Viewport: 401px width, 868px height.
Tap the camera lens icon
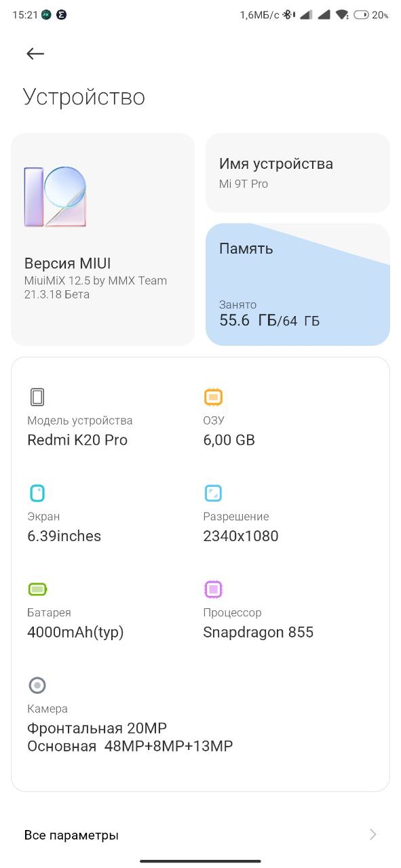point(37,686)
